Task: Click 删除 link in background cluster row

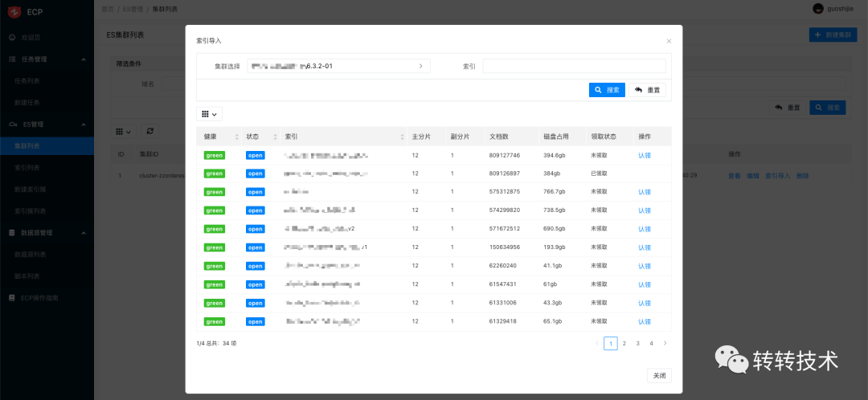Action: (803, 176)
